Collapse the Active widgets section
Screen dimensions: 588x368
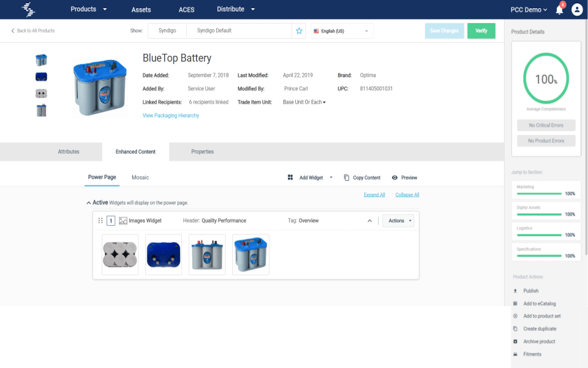(x=88, y=203)
